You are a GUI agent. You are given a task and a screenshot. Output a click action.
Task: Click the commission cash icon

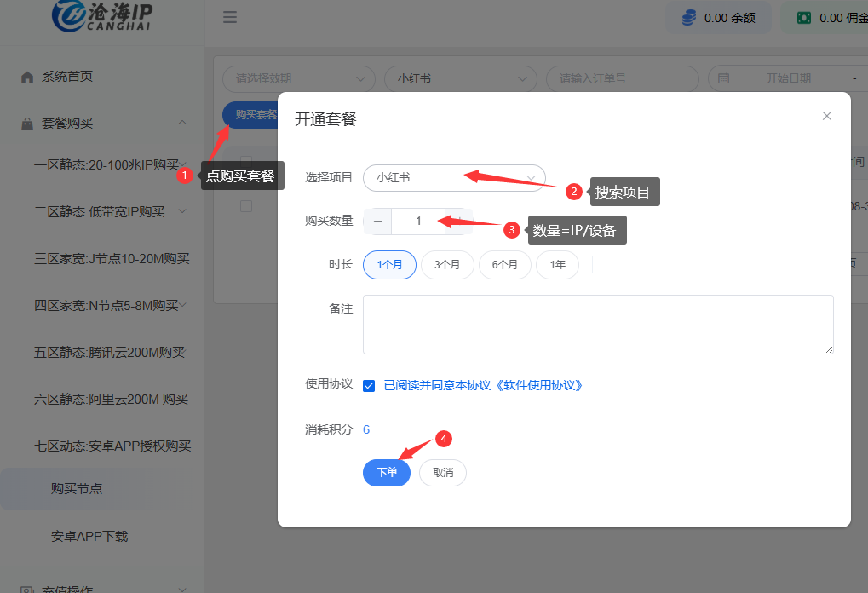(803, 18)
